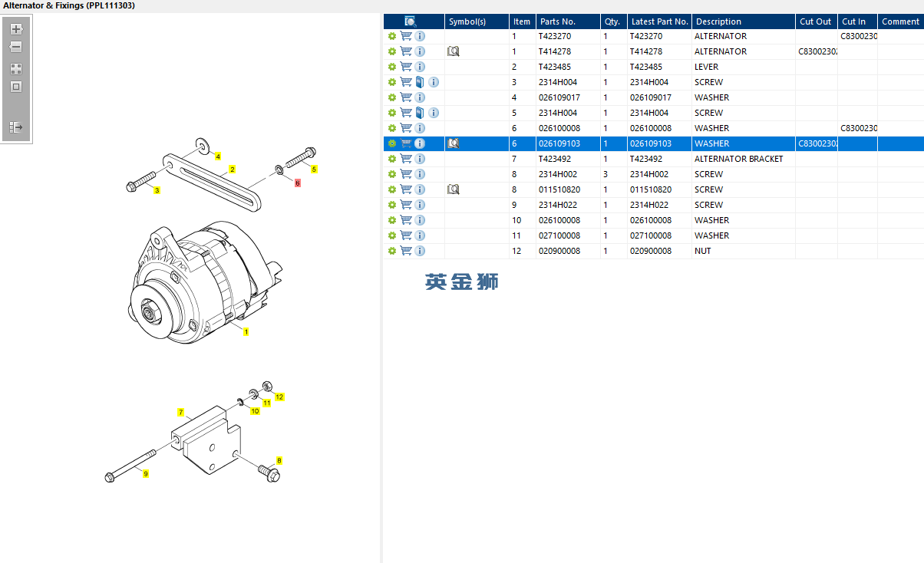Click the list-with-arrow panel icon
This screenshot has width=924, height=563.
16,127
